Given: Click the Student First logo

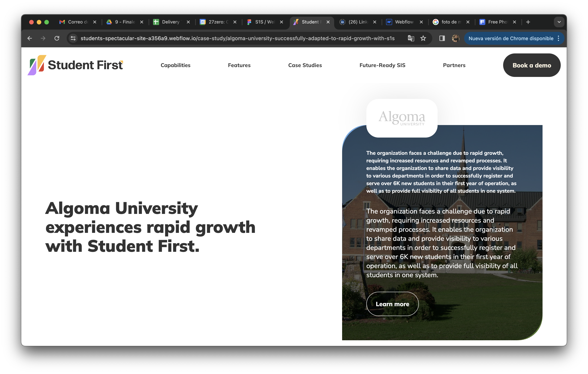Looking at the screenshot, I should [75, 65].
